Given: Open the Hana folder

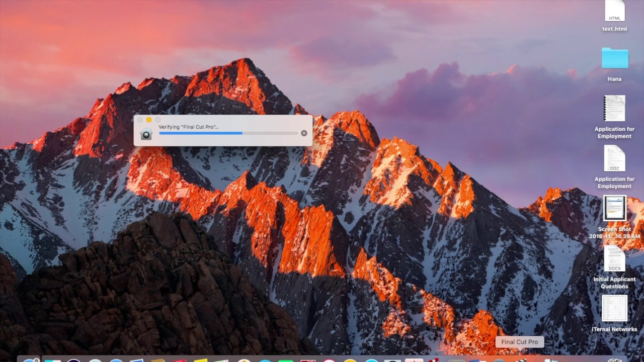Looking at the screenshot, I should [x=614, y=58].
